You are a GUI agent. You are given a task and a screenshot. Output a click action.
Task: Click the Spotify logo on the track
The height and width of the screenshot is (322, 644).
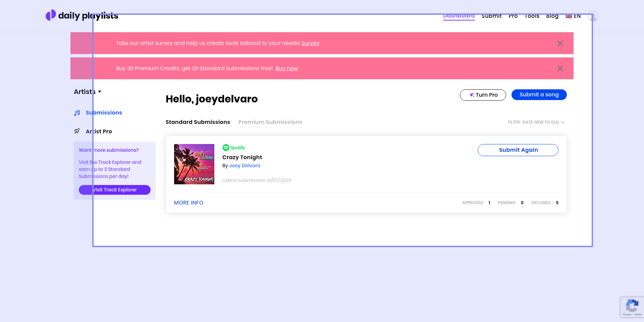coord(234,148)
